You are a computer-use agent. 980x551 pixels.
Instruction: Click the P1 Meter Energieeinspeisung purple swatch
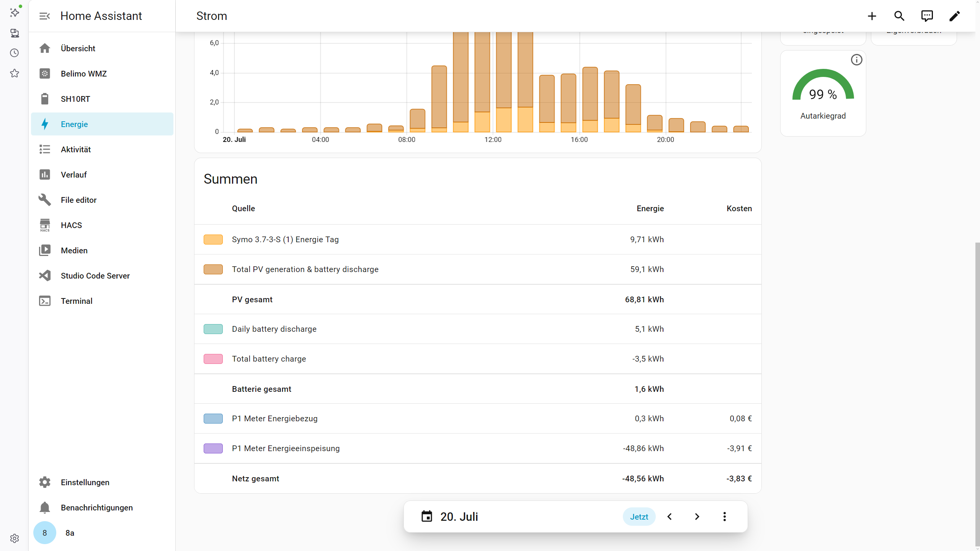tap(213, 448)
